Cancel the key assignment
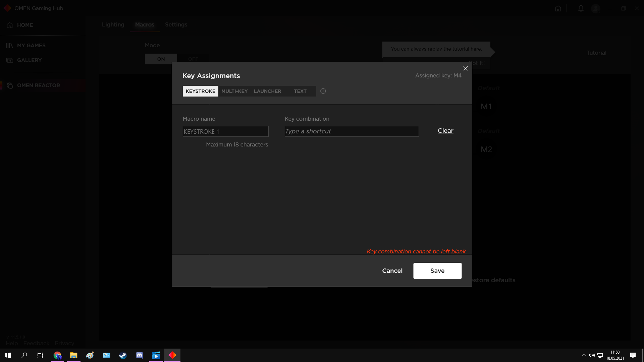This screenshot has width=644, height=362. (x=392, y=270)
